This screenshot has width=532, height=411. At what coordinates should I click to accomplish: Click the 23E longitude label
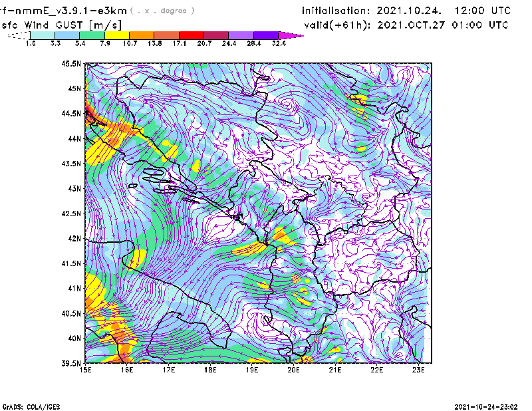coord(418,370)
